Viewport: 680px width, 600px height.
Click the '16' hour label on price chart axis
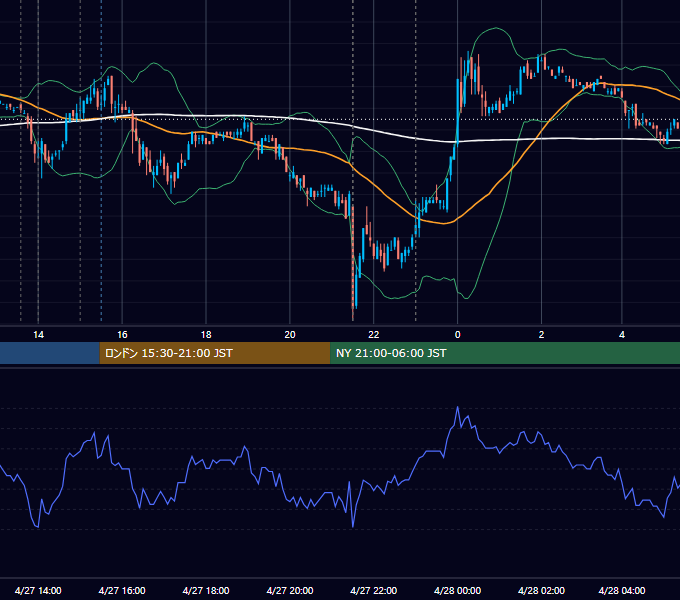[122, 335]
